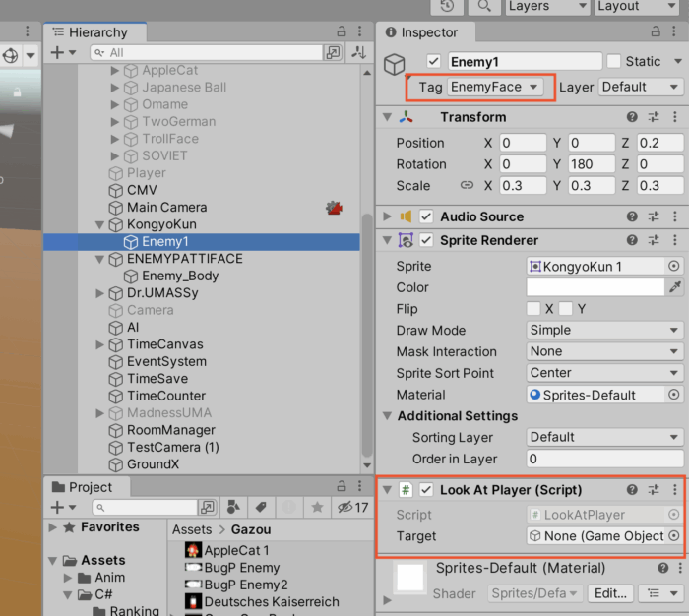Disable Sprite Renderer component checkbox
Screen dimensions: 689x616
pyautogui.click(x=426, y=240)
